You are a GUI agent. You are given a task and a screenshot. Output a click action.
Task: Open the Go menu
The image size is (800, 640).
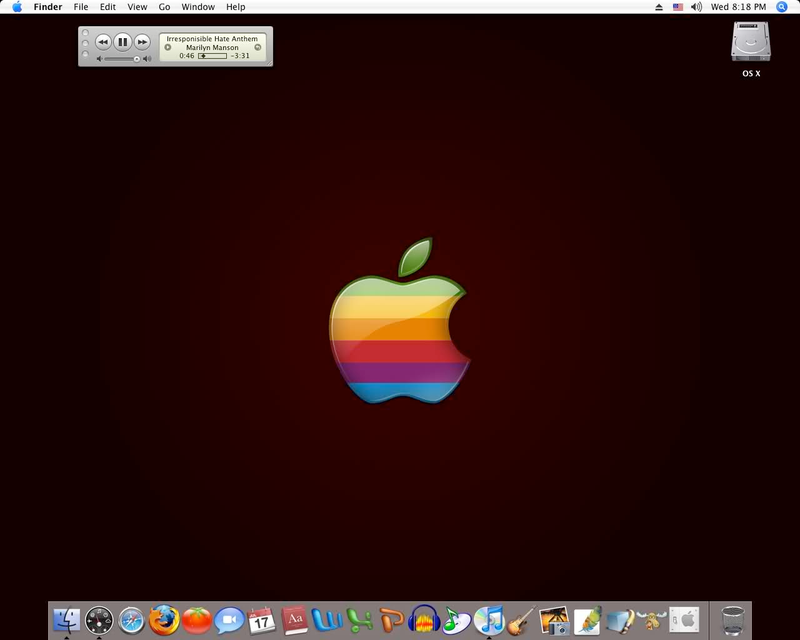(x=164, y=7)
